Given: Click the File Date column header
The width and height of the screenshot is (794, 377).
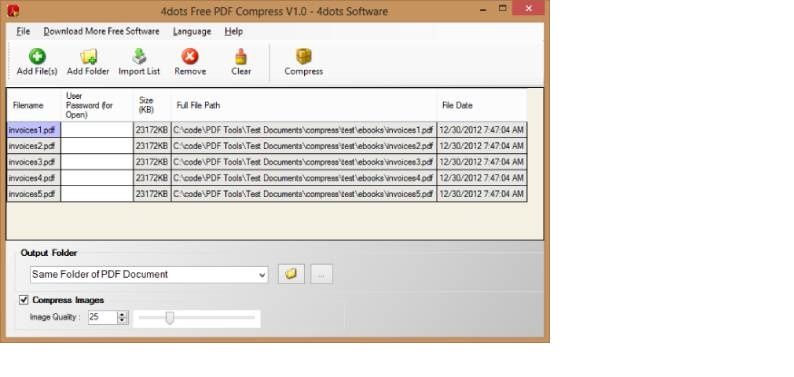Looking at the screenshot, I should (x=482, y=105).
